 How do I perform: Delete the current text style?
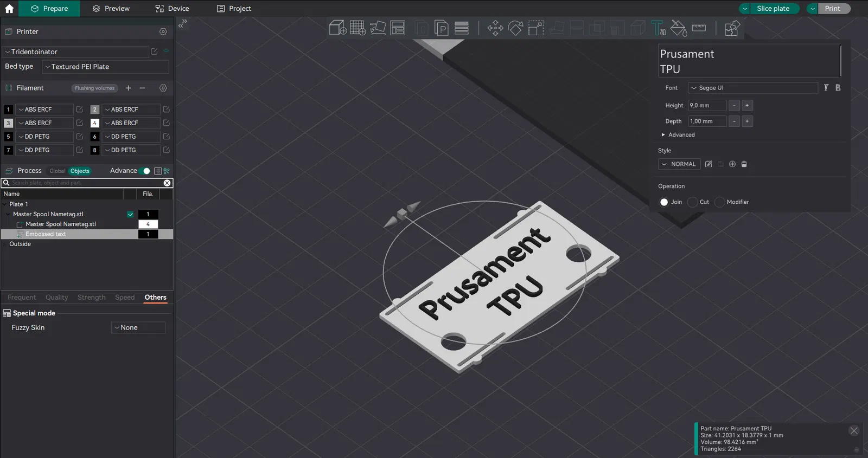coord(744,164)
